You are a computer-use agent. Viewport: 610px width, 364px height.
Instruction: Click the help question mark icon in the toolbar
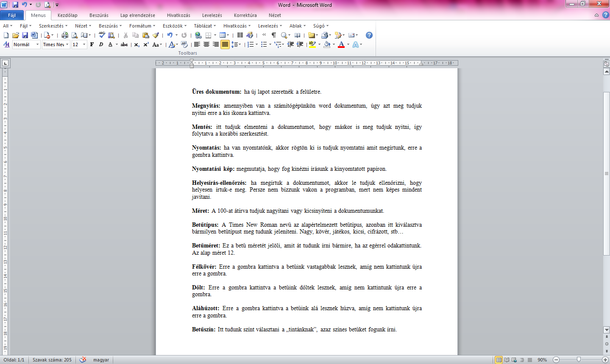click(x=369, y=35)
